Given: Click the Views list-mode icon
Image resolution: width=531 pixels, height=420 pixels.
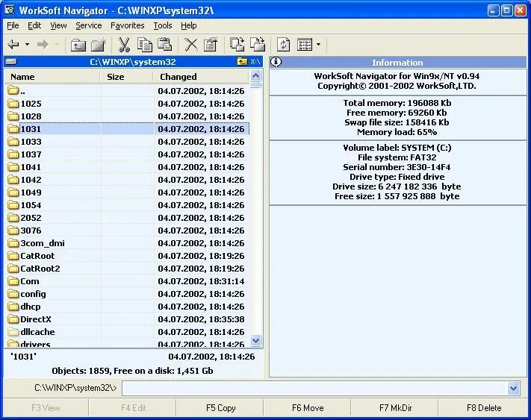Looking at the screenshot, I should (305, 45).
